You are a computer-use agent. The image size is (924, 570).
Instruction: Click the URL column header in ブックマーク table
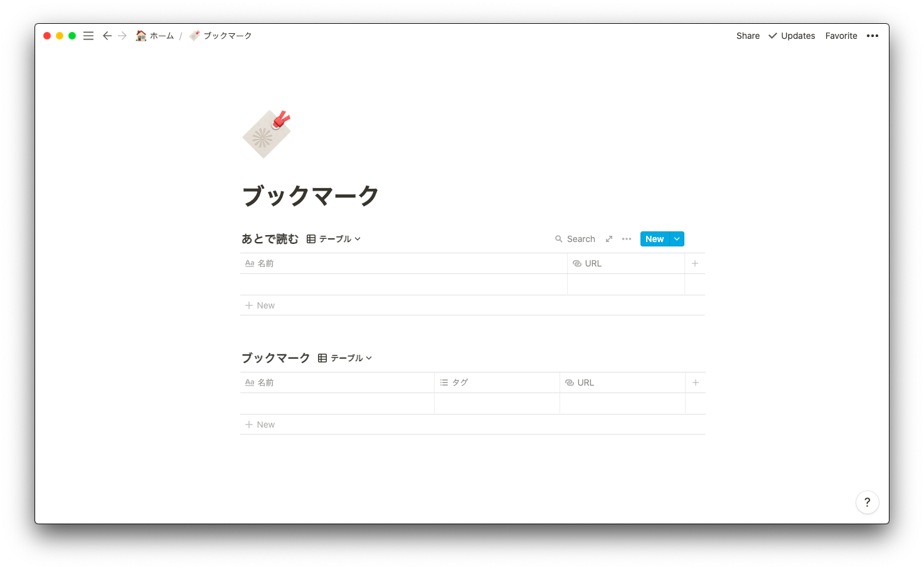tap(622, 383)
